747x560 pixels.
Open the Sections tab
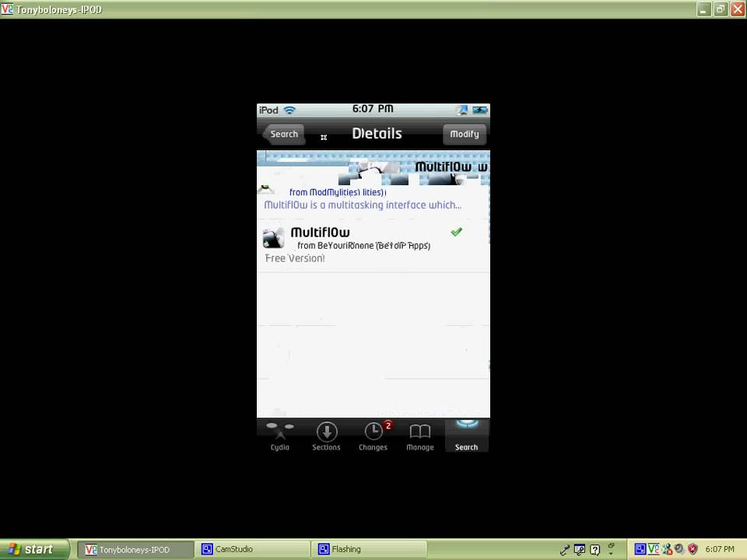point(326,436)
